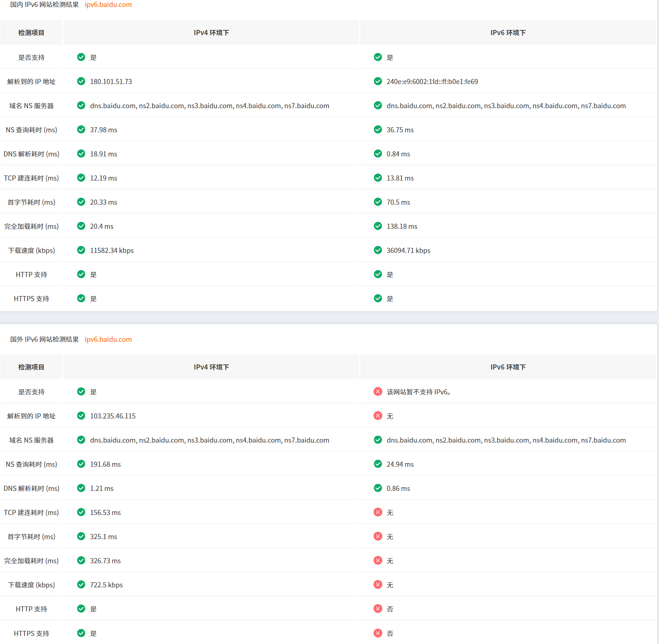Screen dimensions: 659x644
Task: Click the 24.94 ms NS query value
Action: point(400,464)
